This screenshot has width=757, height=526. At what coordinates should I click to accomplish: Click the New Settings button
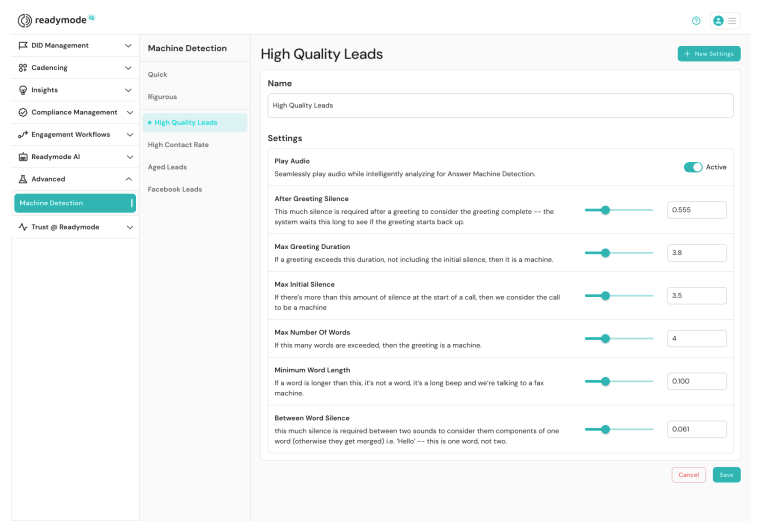point(709,53)
